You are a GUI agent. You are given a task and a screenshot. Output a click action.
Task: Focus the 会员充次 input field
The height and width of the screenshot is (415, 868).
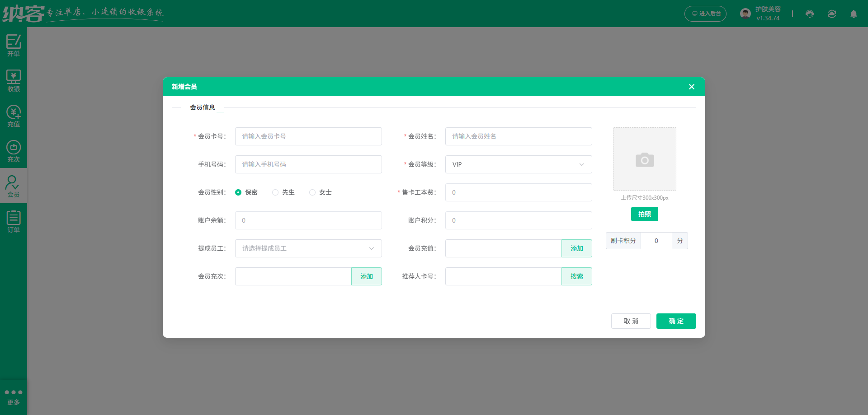[293, 276]
